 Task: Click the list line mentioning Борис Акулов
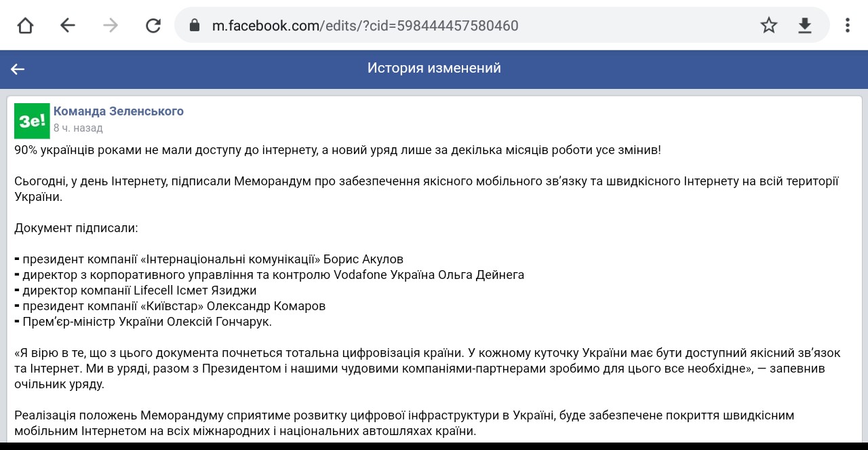210,259
